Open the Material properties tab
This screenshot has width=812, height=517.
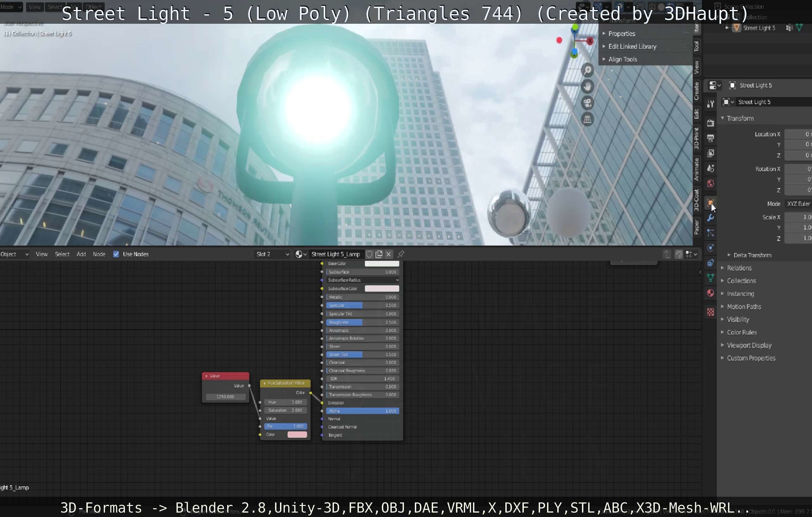tap(710, 293)
